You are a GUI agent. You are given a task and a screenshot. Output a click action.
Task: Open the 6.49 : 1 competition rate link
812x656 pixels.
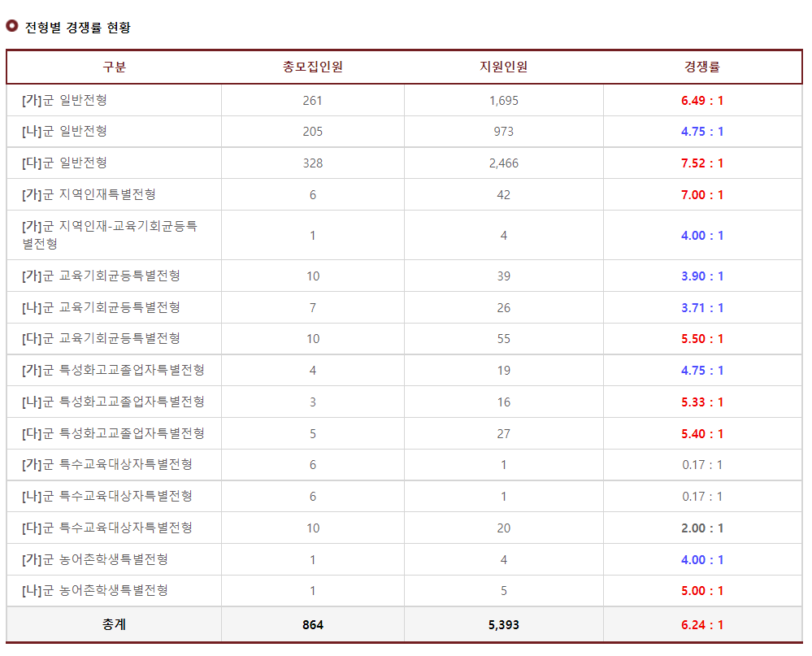pyautogui.click(x=701, y=100)
